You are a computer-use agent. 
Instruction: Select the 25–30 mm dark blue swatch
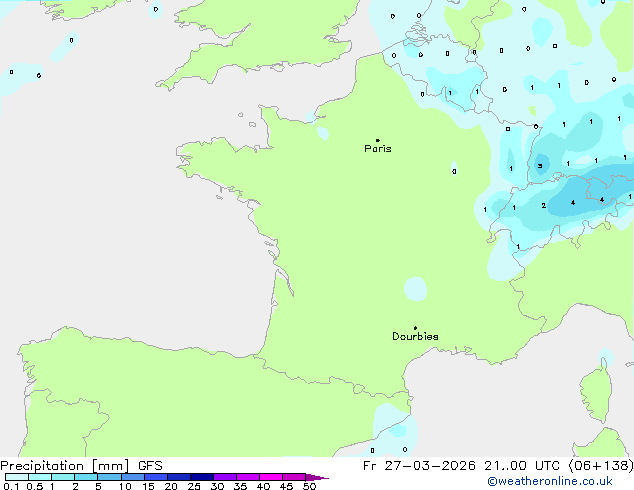click(202, 477)
